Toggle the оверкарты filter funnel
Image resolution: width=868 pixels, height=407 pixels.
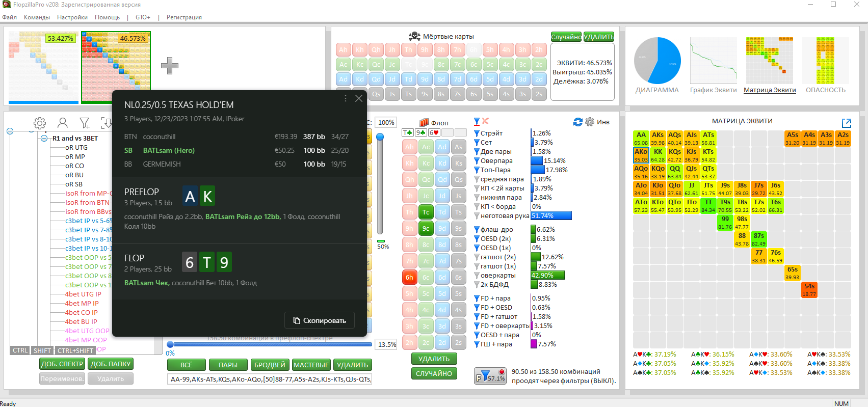tap(477, 275)
